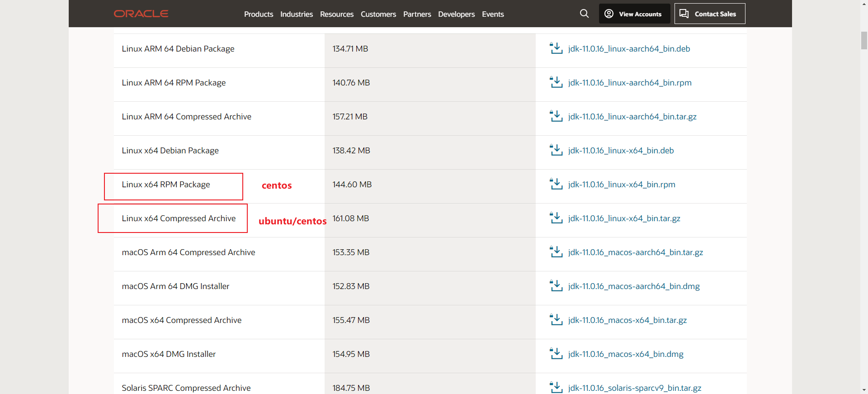This screenshot has width=868, height=394.
Task: Click download icon for macos-aarch64_bin.dmg
Action: click(x=556, y=286)
